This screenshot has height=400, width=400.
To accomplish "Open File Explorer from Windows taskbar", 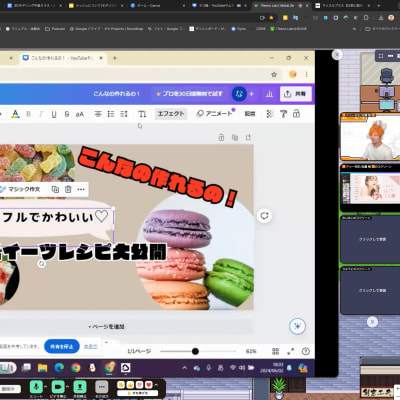I will click(x=42, y=368).
